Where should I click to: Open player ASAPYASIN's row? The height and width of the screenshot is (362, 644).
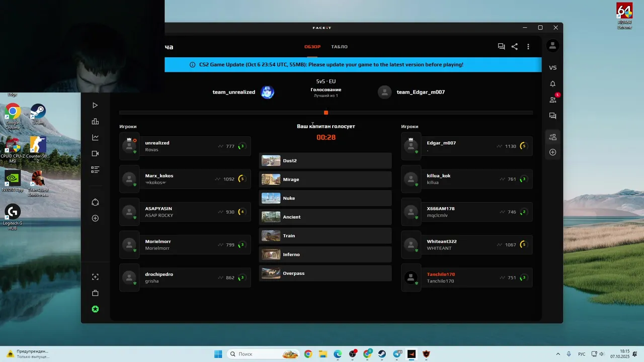pos(185,212)
